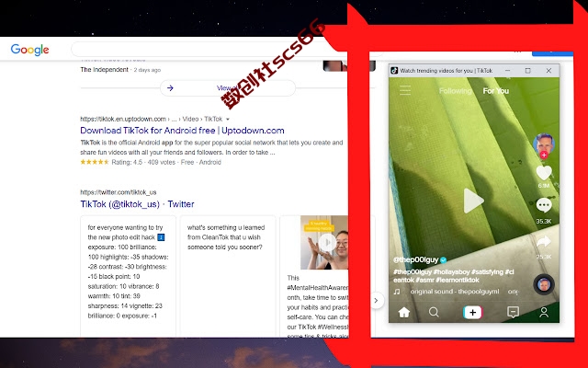
Task: Like the video with heart icon
Action: point(544,173)
